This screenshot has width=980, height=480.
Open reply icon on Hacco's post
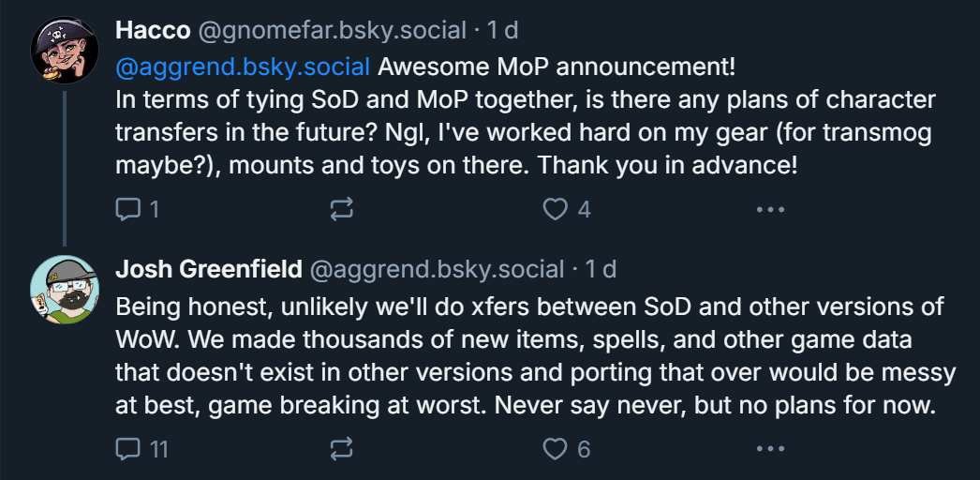click(128, 209)
